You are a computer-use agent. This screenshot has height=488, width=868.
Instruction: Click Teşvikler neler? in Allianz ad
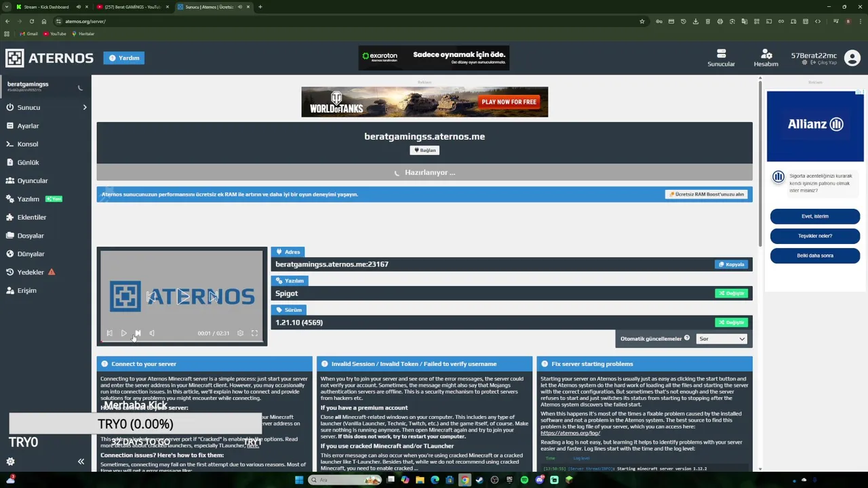815,236
